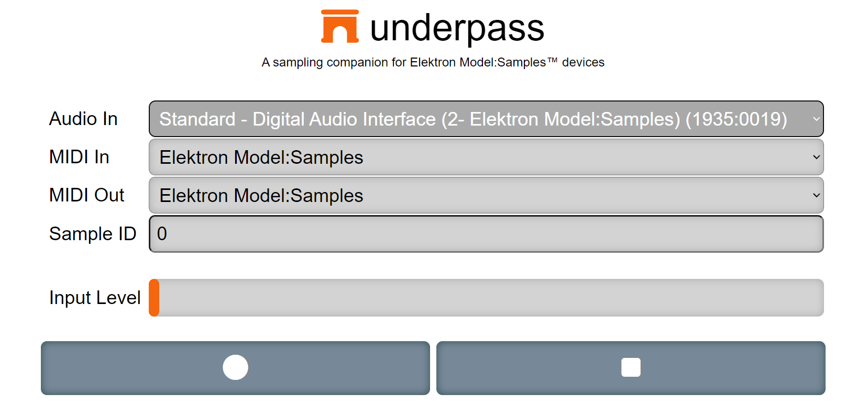This screenshot has width=868, height=405.
Task: Click the Audio In label
Action: coord(83,119)
